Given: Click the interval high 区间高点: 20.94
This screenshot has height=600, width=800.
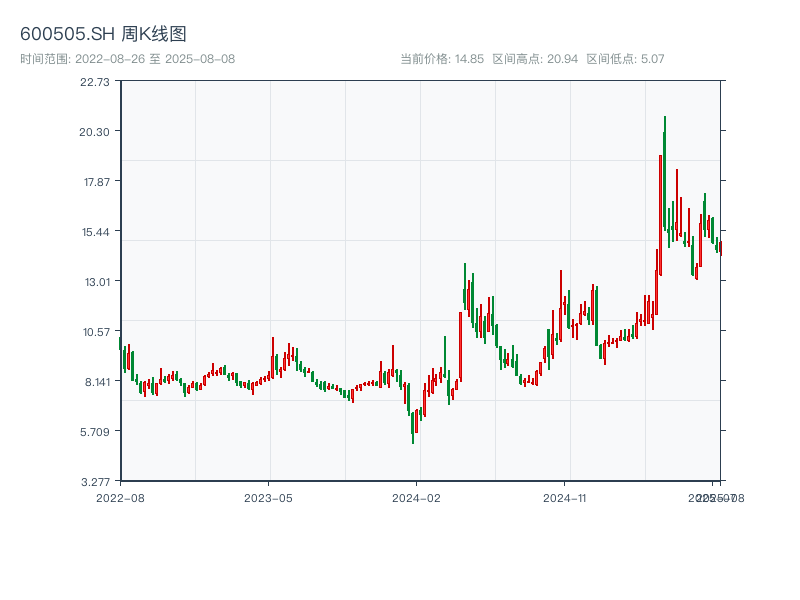Looking at the screenshot, I should coord(535,59).
